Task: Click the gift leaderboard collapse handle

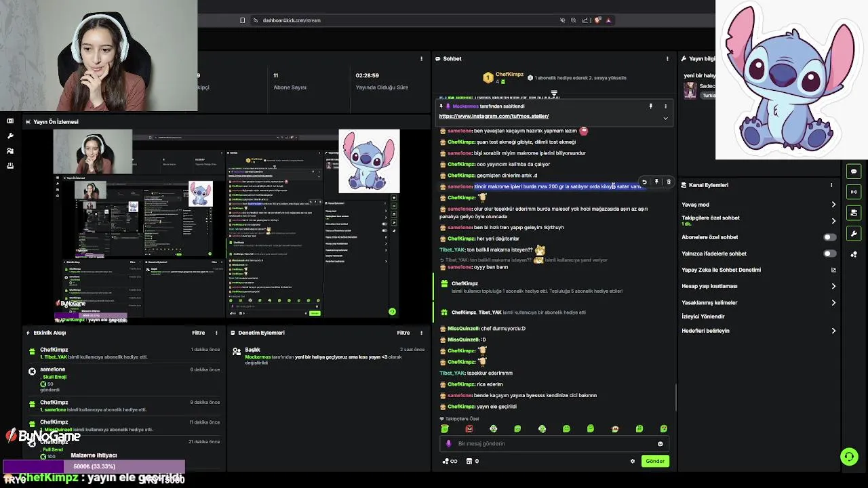Action: click(x=554, y=93)
